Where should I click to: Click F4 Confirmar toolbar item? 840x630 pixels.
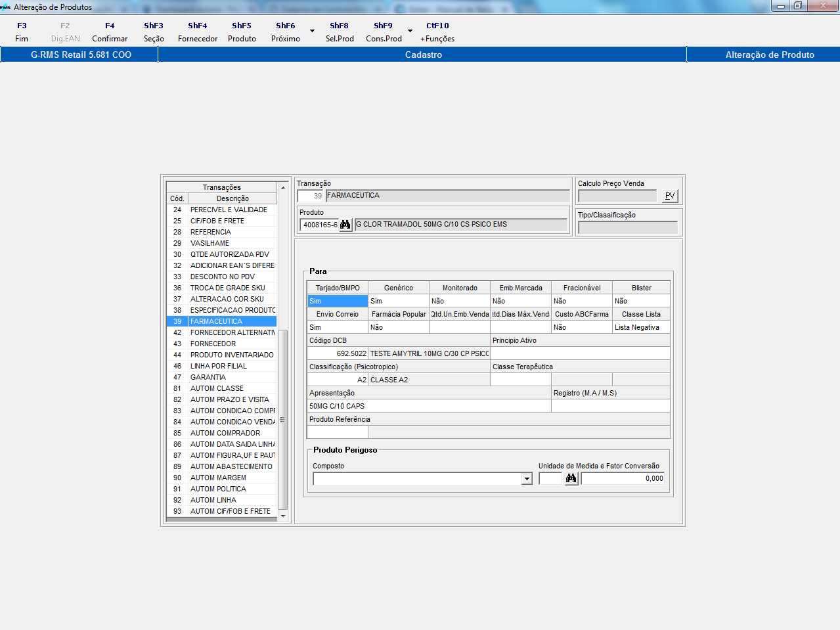tap(110, 32)
